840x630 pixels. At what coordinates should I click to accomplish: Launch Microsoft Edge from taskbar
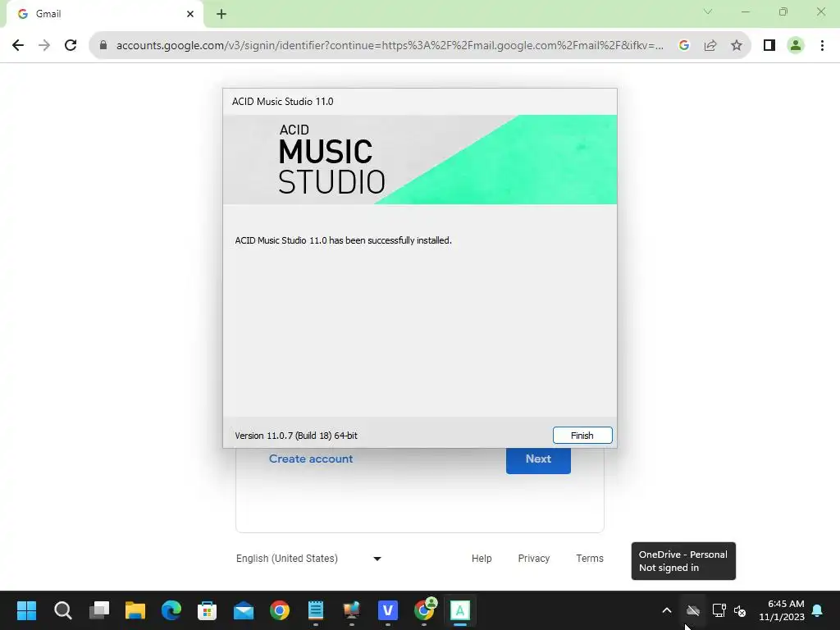click(171, 610)
